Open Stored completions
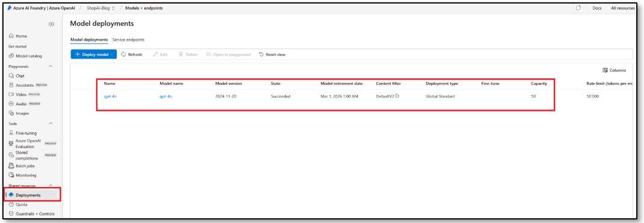 pyautogui.click(x=32, y=155)
